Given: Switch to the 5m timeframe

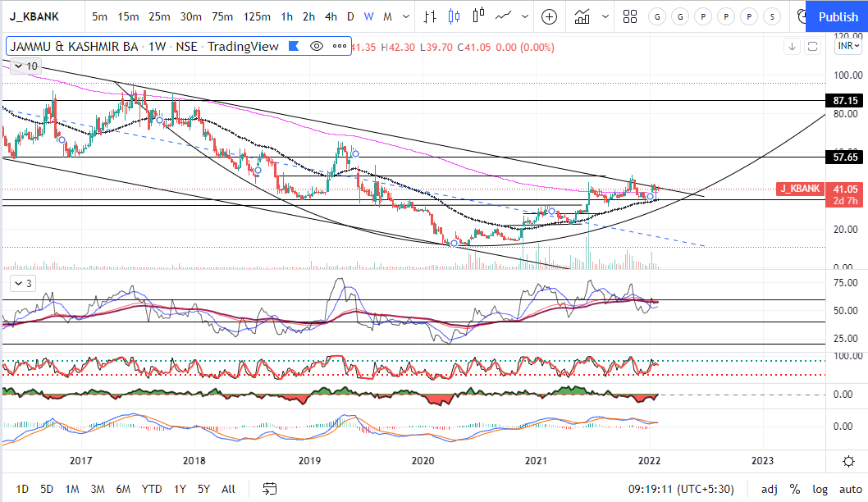Looking at the screenshot, I should click(99, 16).
